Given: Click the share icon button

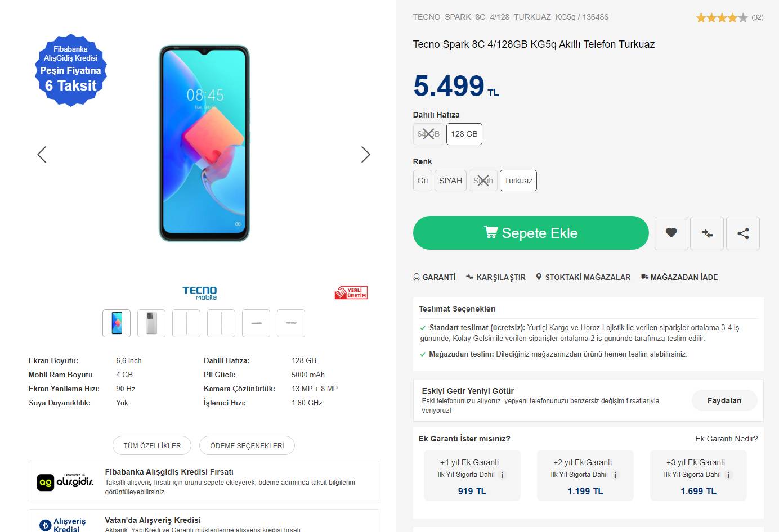Looking at the screenshot, I should coord(743,233).
